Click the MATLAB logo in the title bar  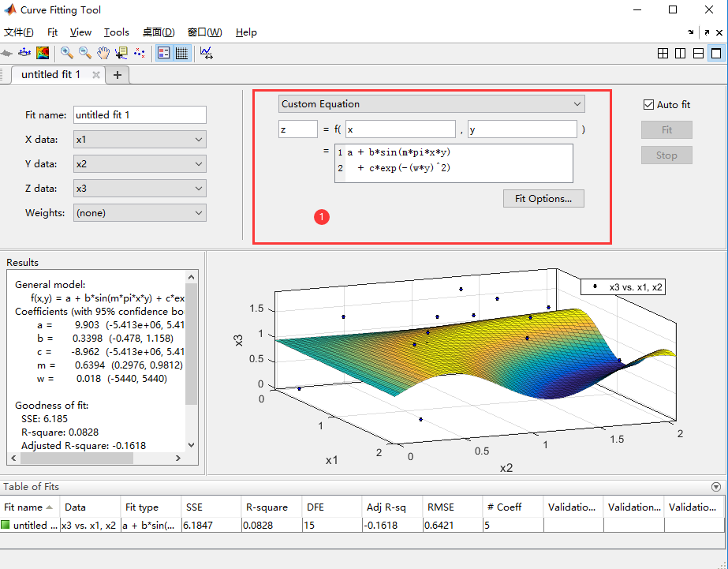coord(9,9)
